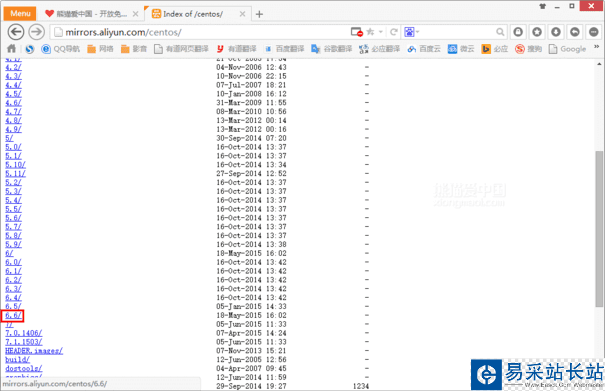
Task: Click the Baidu paw search engine icon
Action: coord(409,32)
